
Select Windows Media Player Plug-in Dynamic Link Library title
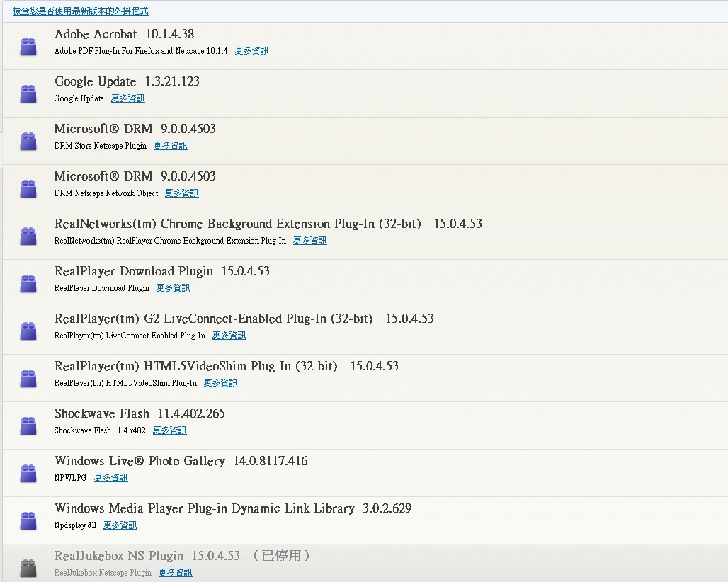233,508
